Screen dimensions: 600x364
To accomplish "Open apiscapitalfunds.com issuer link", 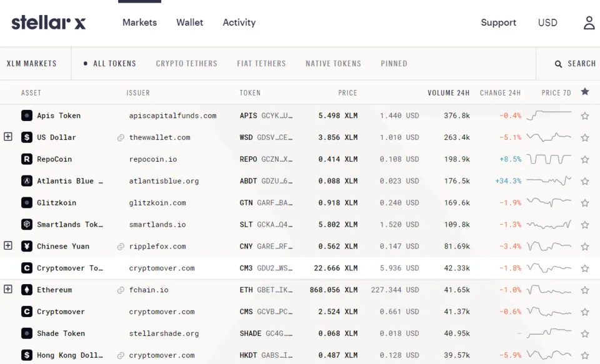I will 172,116.
